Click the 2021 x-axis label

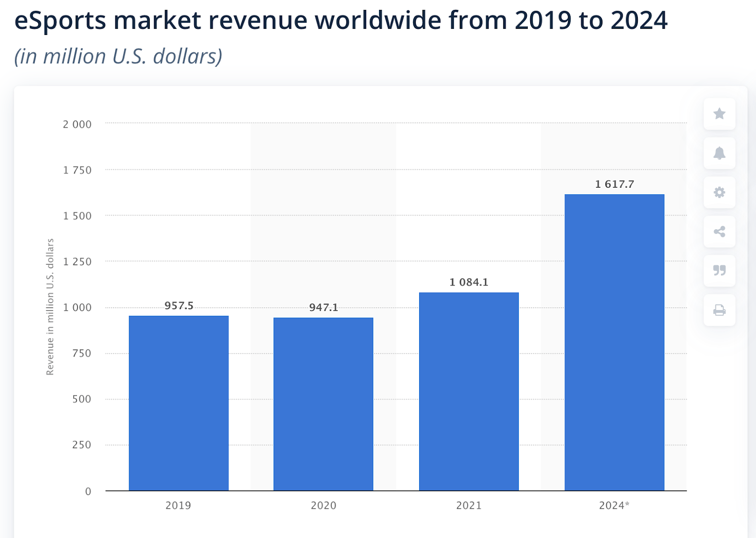click(x=469, y=505)
